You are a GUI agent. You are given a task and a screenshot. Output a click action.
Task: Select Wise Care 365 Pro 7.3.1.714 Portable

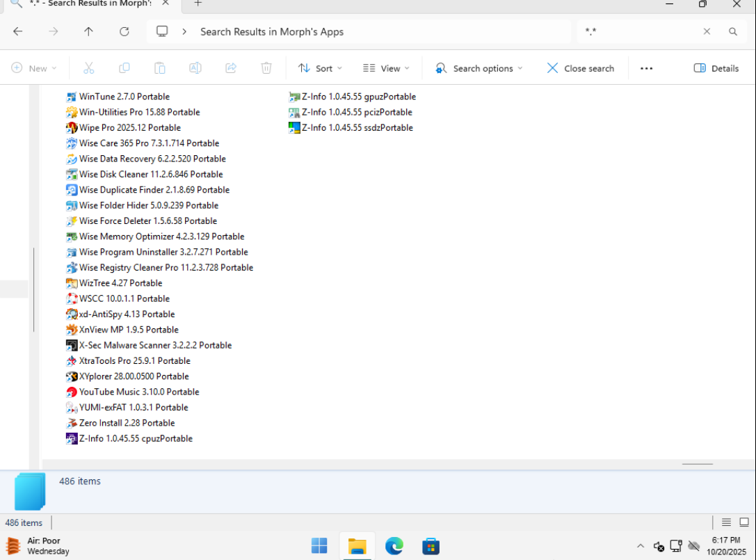point(149,143)
